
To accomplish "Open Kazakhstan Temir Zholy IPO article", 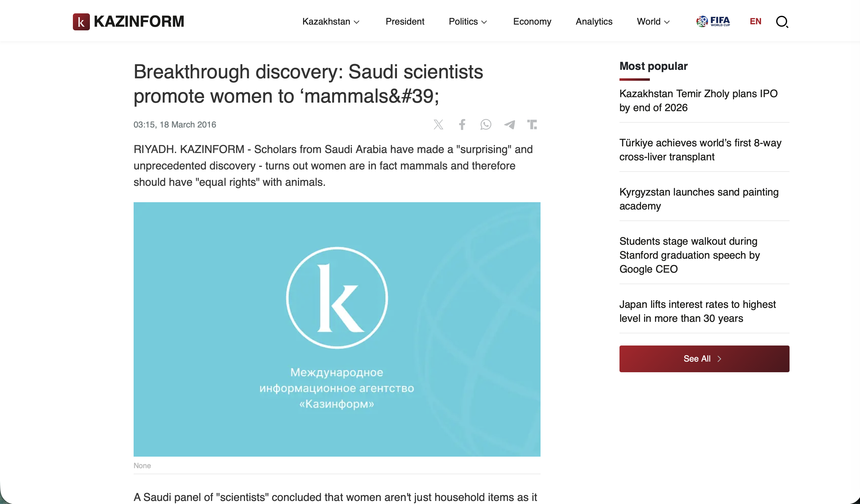I will click(x=698, y=101).
